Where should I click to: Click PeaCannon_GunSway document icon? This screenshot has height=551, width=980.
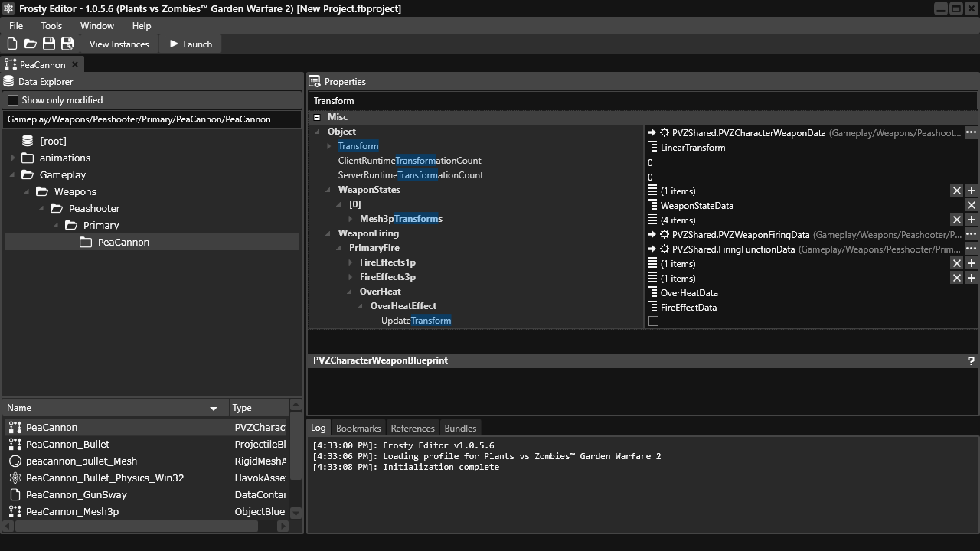15,495
